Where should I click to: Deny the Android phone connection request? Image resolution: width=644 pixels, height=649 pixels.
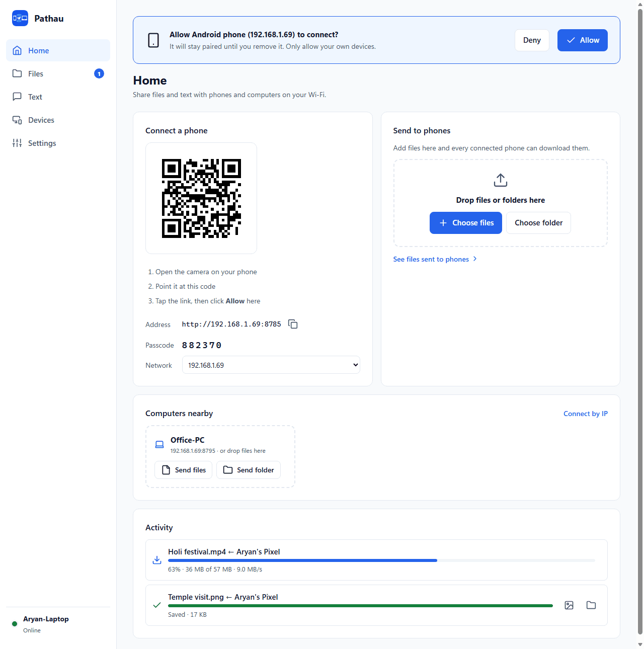point(532,40)
